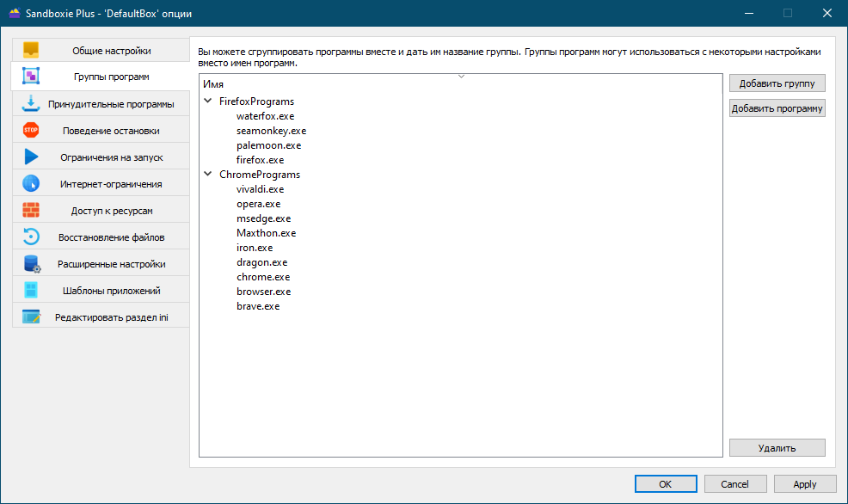Screen dimensions: 848x504
Task: Open Поведение остановки settings tab
Action: point(101,131)
